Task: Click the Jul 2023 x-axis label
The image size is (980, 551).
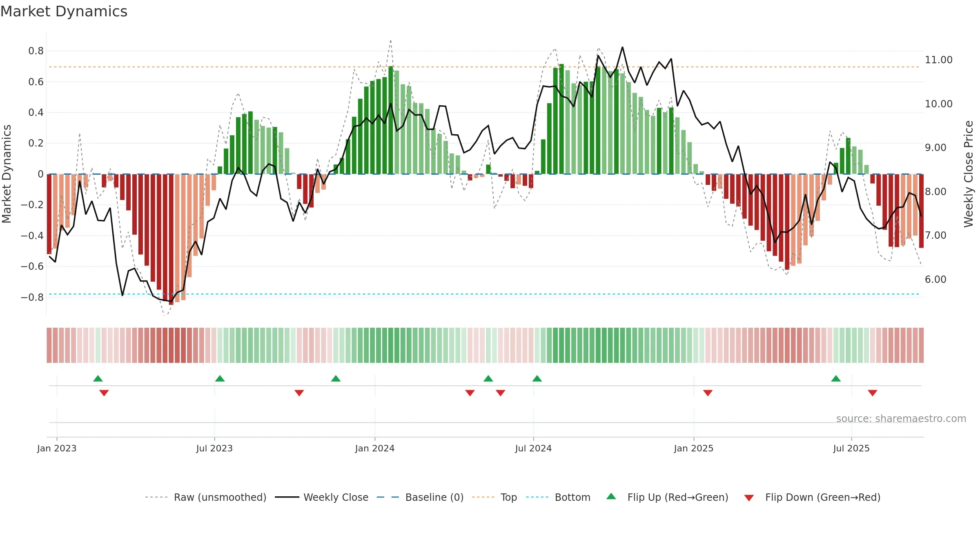Action: tap(214, 448)
